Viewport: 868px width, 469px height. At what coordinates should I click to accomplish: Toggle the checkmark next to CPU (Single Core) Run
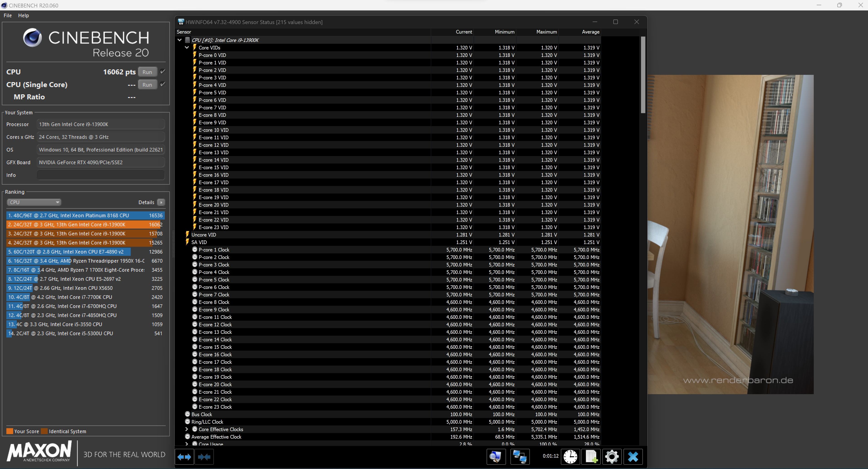point(163,84)
